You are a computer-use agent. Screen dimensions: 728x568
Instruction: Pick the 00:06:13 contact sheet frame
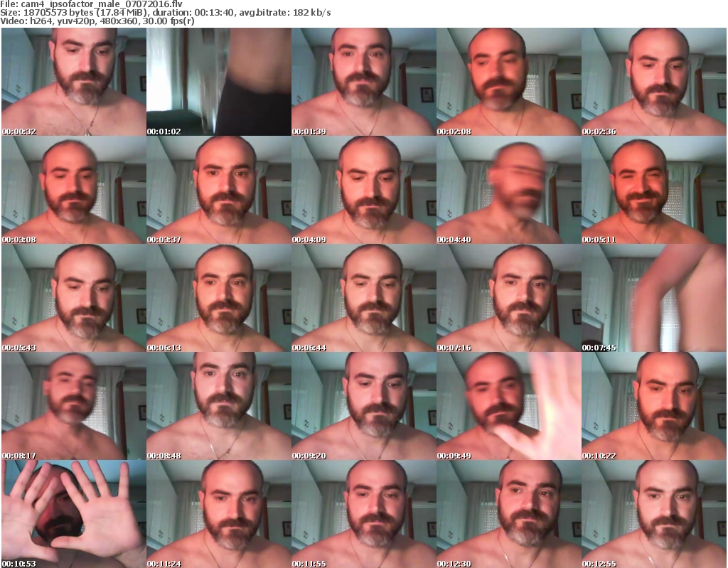(219, 298)
